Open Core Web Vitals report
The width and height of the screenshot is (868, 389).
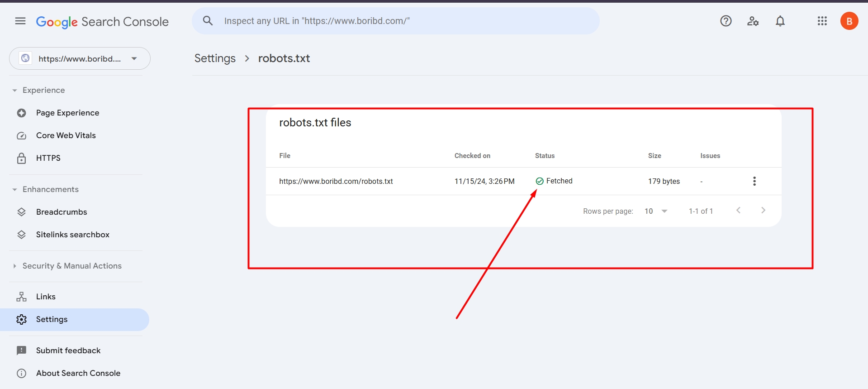click(x=66, y=135)
